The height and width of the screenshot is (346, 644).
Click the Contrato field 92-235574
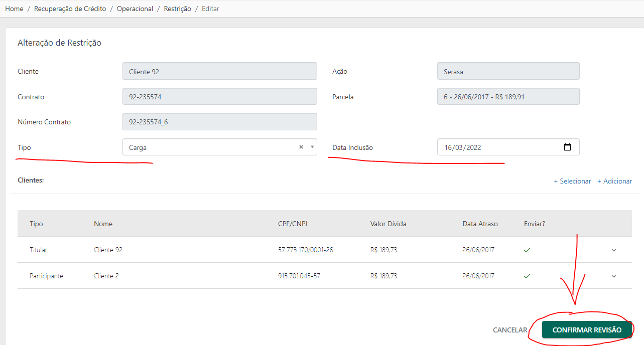(220, 97)
